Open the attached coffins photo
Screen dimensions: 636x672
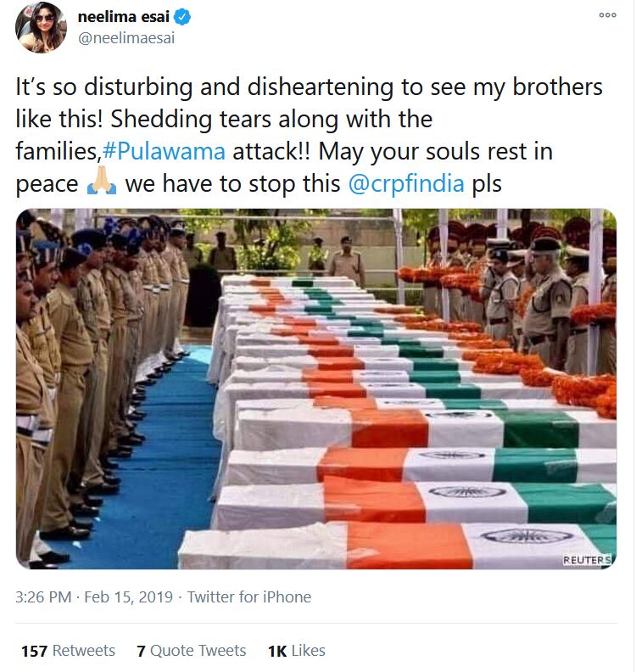(316, 389)
